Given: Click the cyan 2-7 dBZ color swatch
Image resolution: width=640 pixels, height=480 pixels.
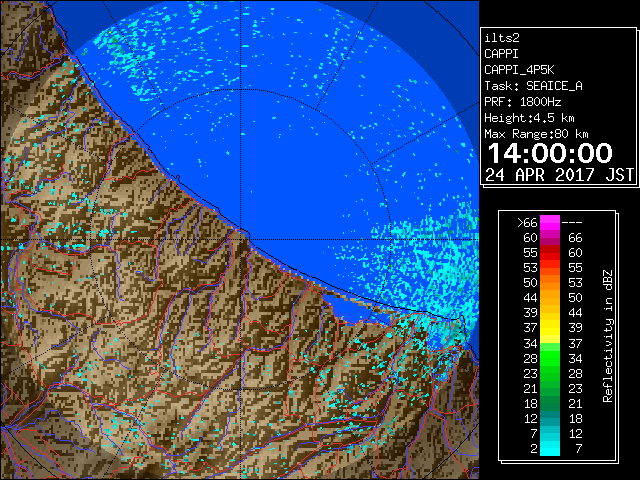Looking at the screenshot, I should click(550, 448).
